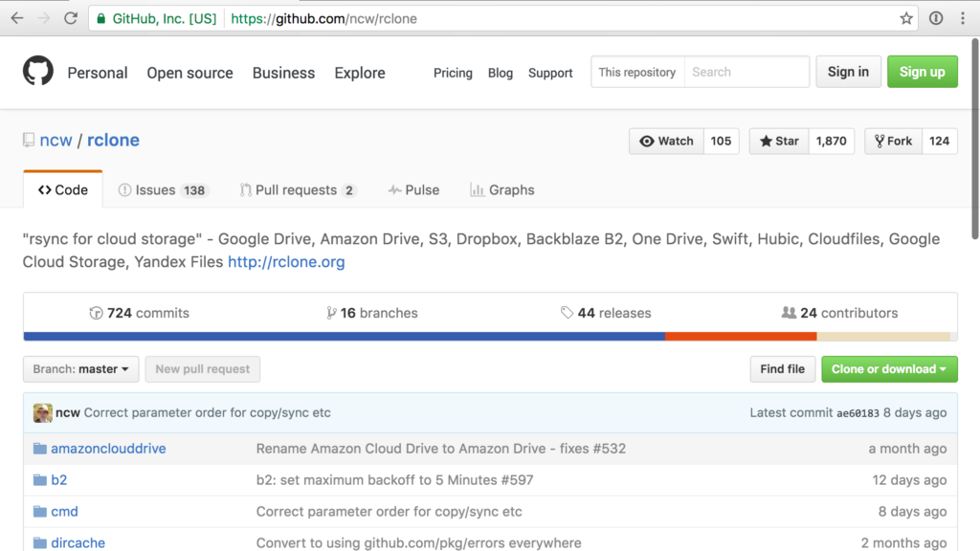
Task: Click the browser back arrow
Action: (x=17, y=18)
